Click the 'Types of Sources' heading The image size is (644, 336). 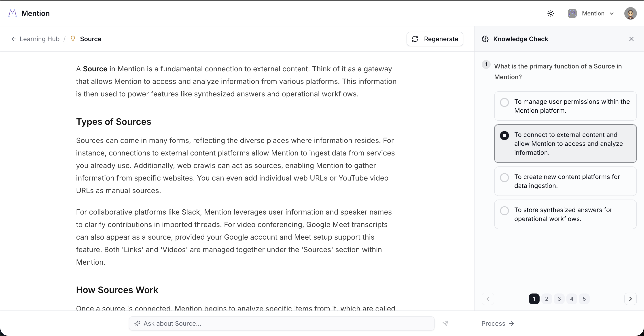pos(114,122)
